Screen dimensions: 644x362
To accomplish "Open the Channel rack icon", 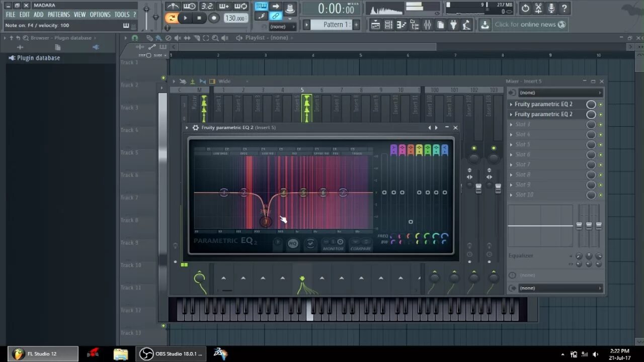I will 388,25.
